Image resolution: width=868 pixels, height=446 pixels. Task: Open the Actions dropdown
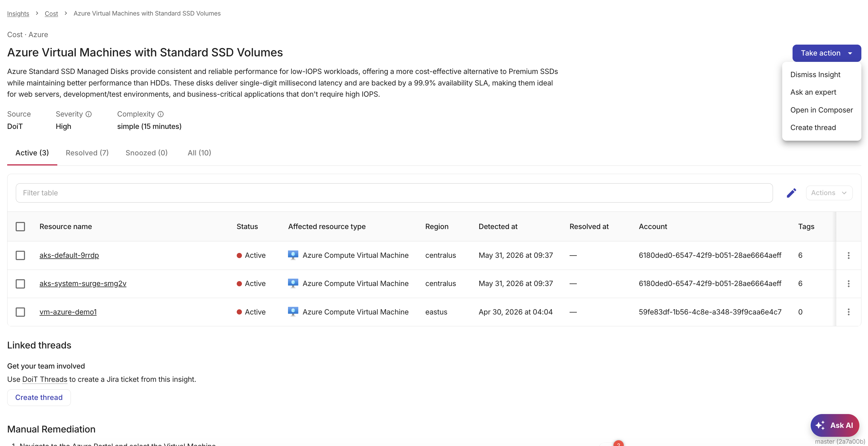[x=829, y=193]
